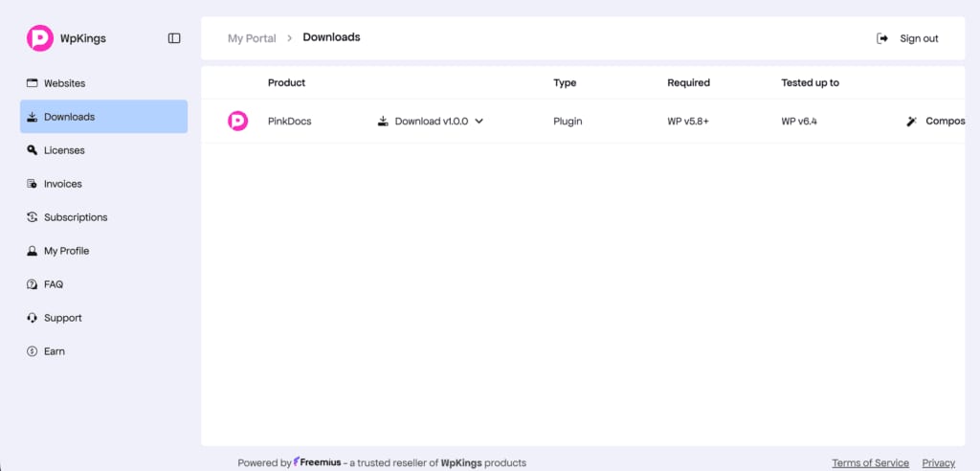Click the Licenses key icon
The height and width of the screenshot is (471, 980).
click(x=32, y=150)
